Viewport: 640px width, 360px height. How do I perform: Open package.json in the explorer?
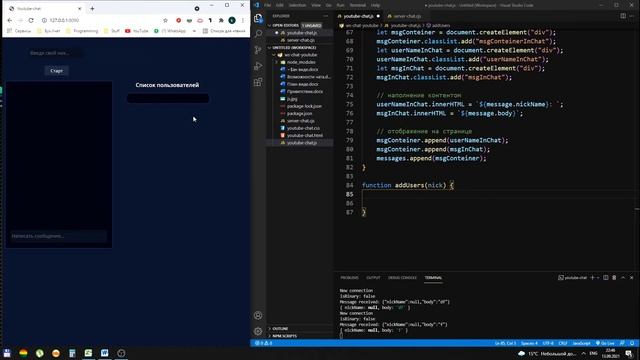[x=300, y=113]
